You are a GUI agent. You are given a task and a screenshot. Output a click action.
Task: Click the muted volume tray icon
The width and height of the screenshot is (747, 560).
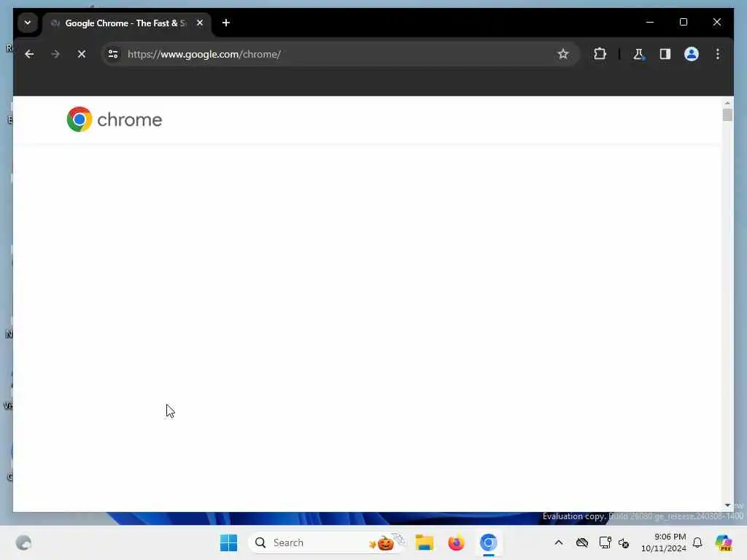pyautogui.click(x=624, y=542)
